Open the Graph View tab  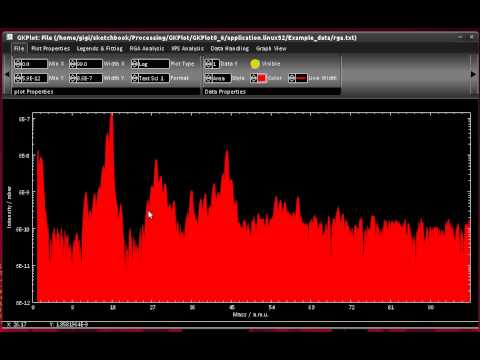coord(271,49)
